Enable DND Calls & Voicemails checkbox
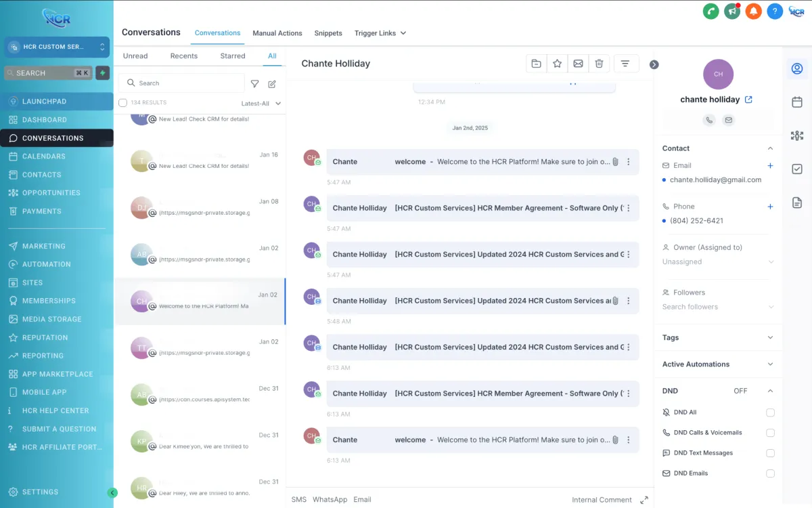The width and height of the screenshot is (812, 508). [x=770, y=433]
